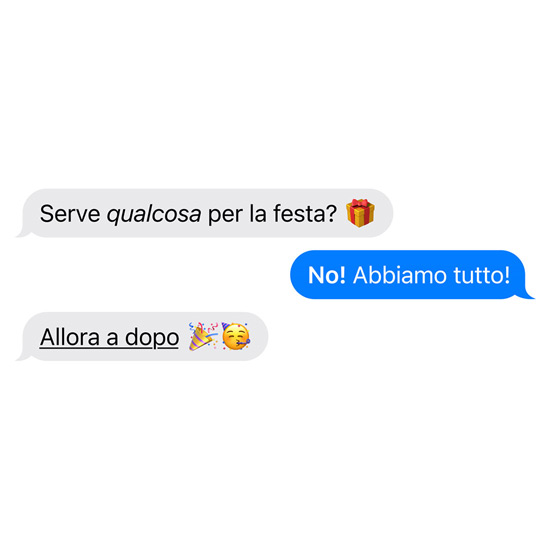Click the tail of the Allora a dopo bubble
The width and height of the screenshot is (550, 550).
point(25,356)
